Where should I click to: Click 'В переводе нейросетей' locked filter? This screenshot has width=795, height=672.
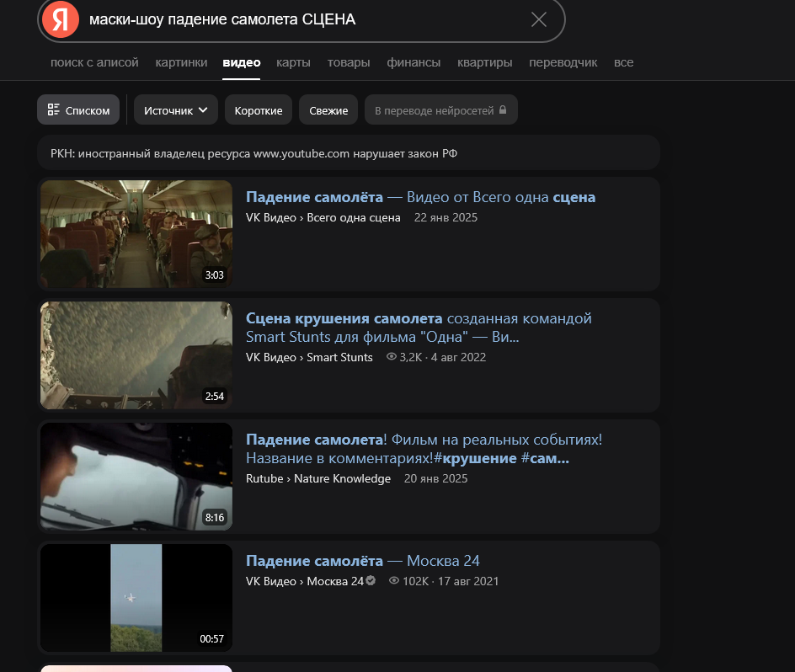[440, 109]
